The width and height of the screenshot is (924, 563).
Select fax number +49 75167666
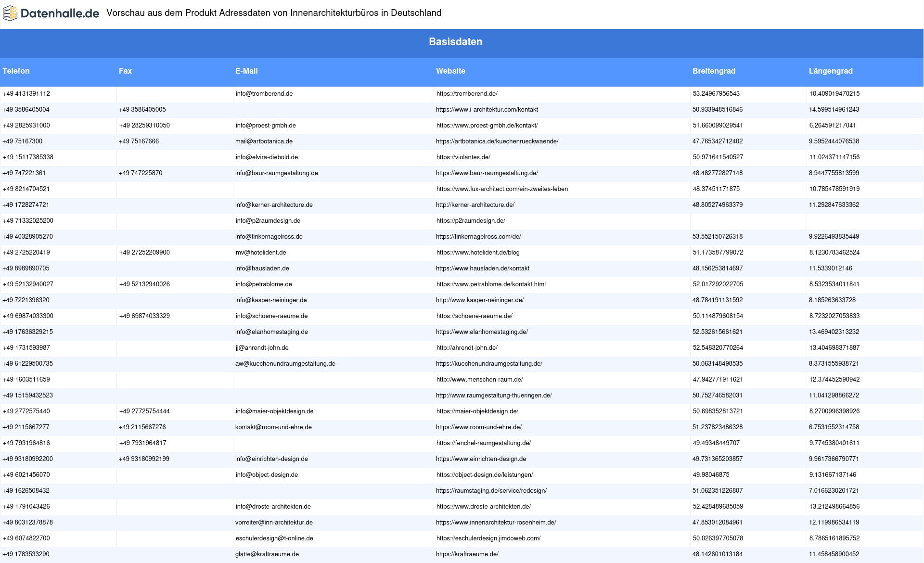tap(139, 141)
